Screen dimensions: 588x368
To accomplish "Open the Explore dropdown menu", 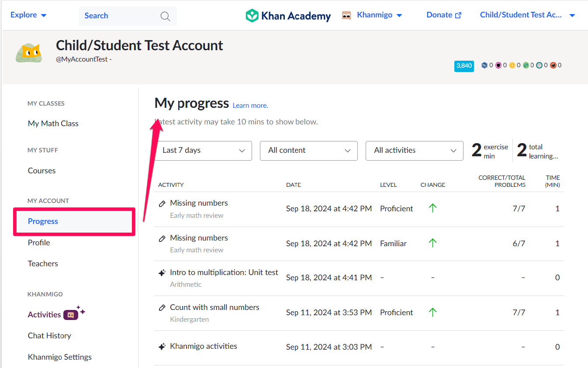I will pyautogui.click(x=28, y=15).
